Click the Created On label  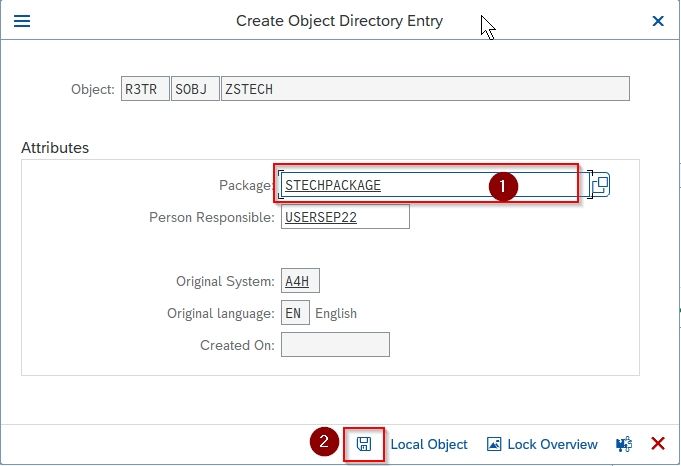pos(237,345)
